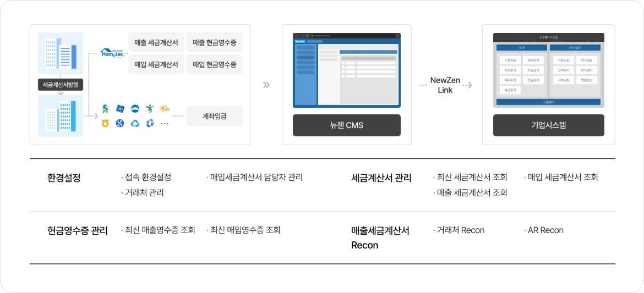Select the 매출 현금영수증 box
This screenshot has width=644, height=293.
pos(215,43)
